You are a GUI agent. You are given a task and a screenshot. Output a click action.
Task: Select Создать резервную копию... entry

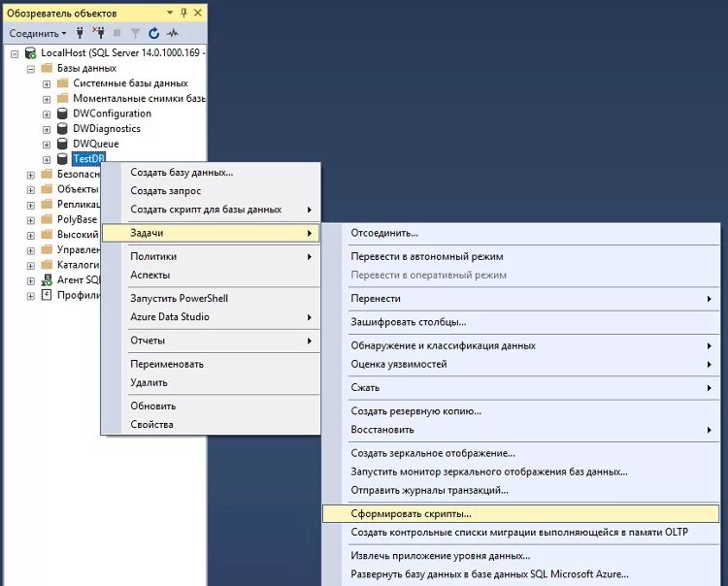point(520,411)
